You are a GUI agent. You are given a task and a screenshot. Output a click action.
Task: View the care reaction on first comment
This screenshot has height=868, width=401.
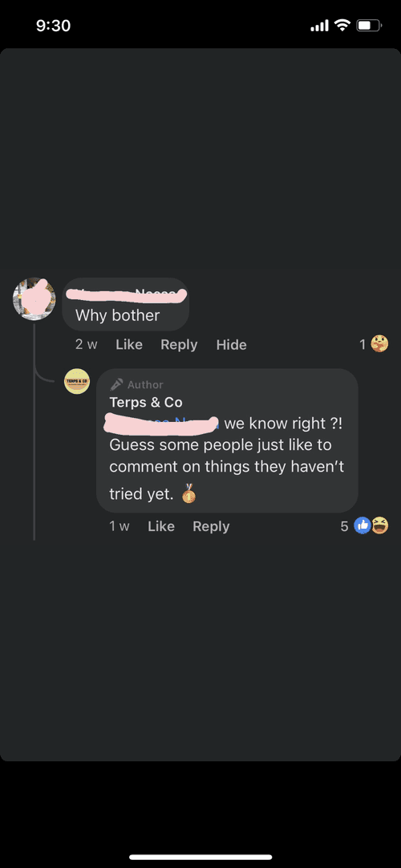point(379,344)
